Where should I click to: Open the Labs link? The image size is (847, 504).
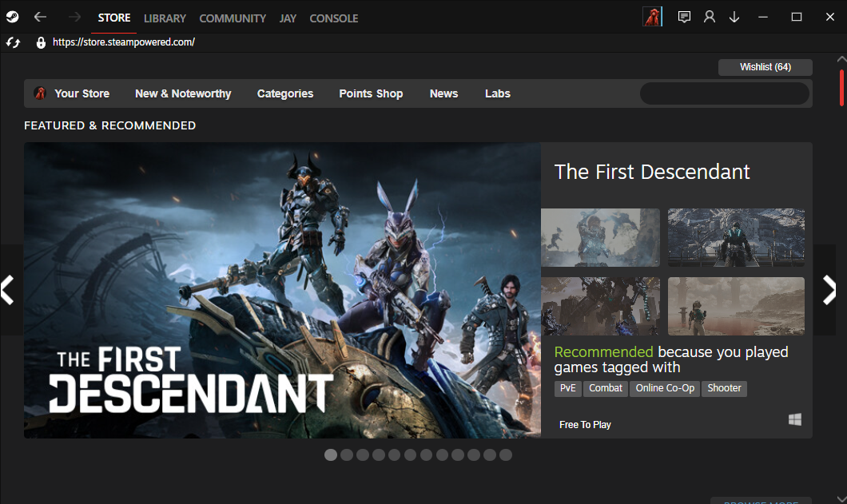(x=498, y=93)
